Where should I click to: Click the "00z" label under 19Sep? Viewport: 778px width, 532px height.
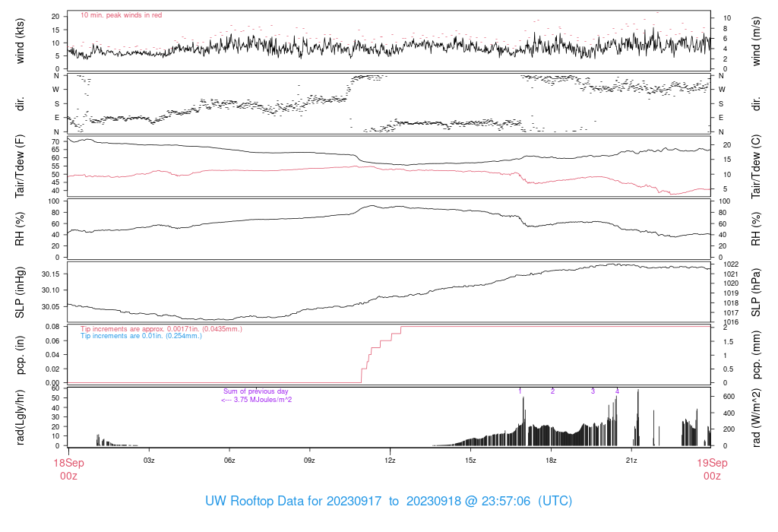click(712, 477)
